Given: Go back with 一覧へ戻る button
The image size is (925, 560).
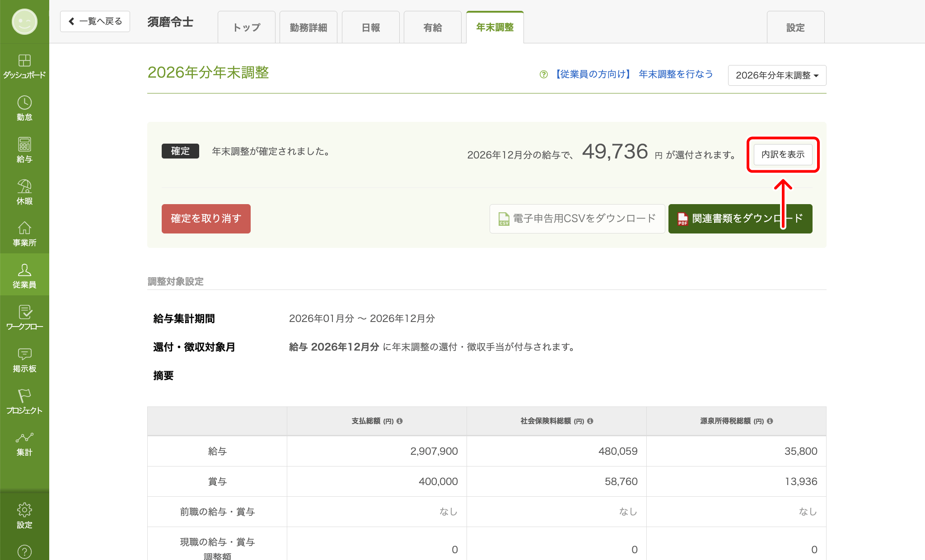Looking at the screenshot, I should [95, 21].
